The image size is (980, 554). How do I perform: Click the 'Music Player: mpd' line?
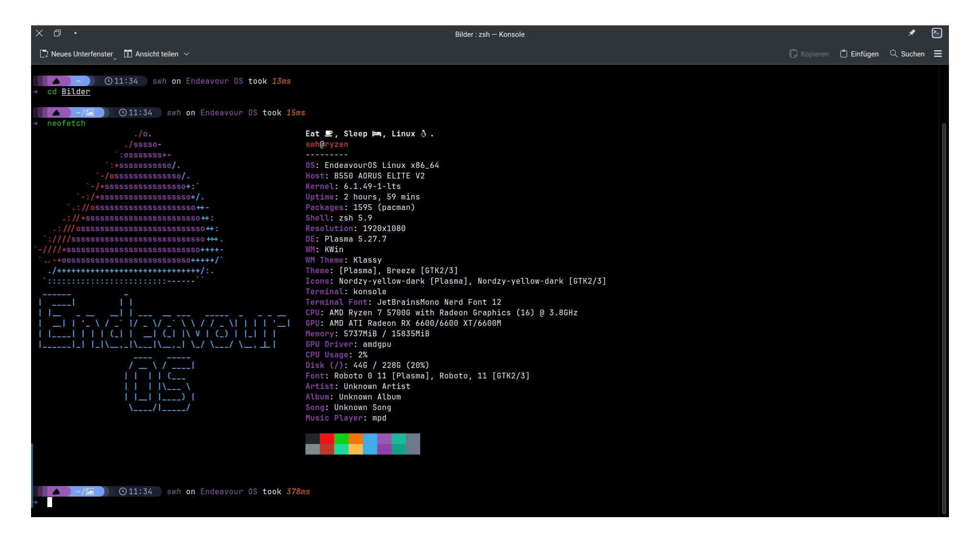click(x=346, y=418)
